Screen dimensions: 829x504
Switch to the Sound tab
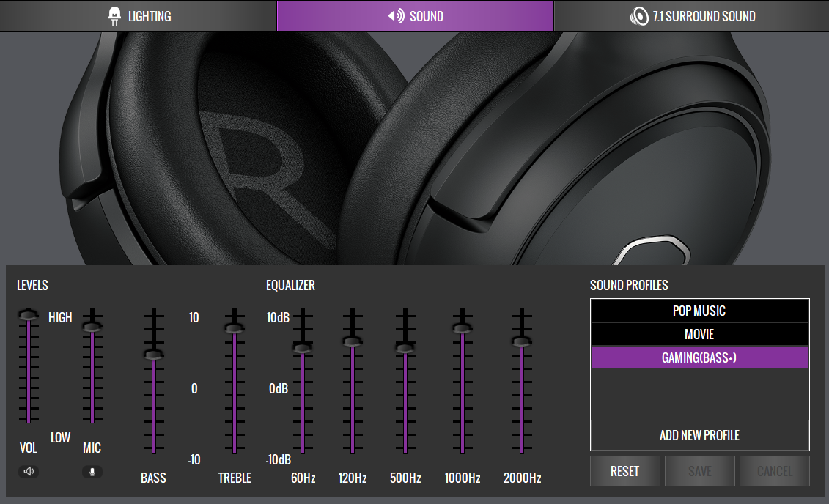pyautogui.click(x=415, y=16)
